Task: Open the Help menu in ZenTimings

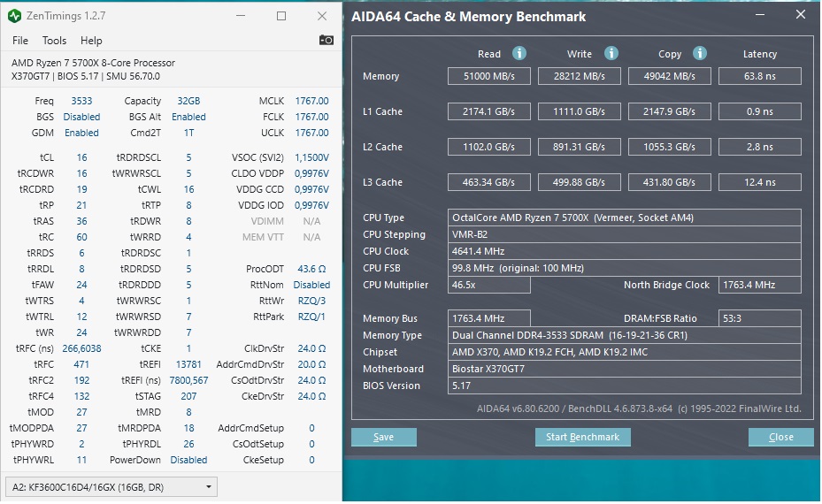Action: click(x=91, y=41)
